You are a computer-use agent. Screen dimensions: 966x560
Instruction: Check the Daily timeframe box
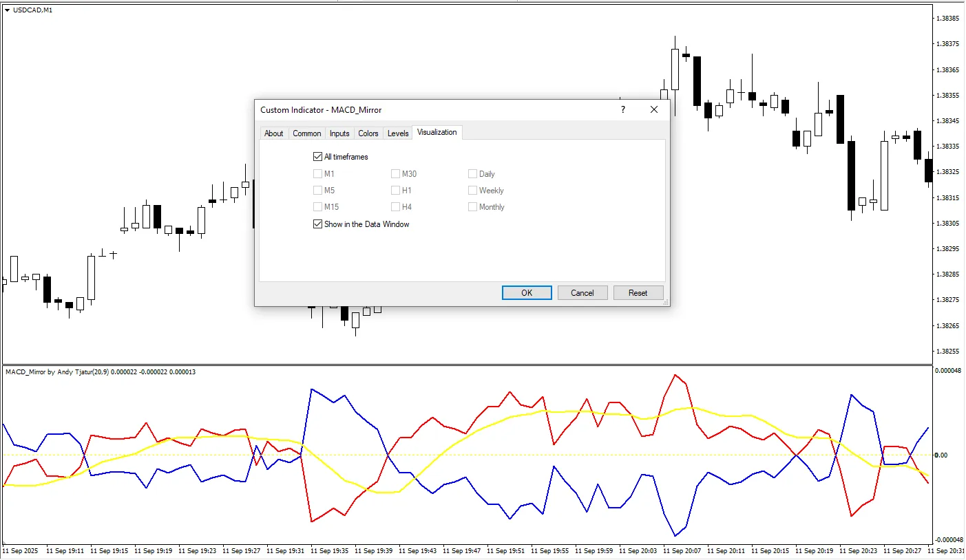[x=473, y=174]
